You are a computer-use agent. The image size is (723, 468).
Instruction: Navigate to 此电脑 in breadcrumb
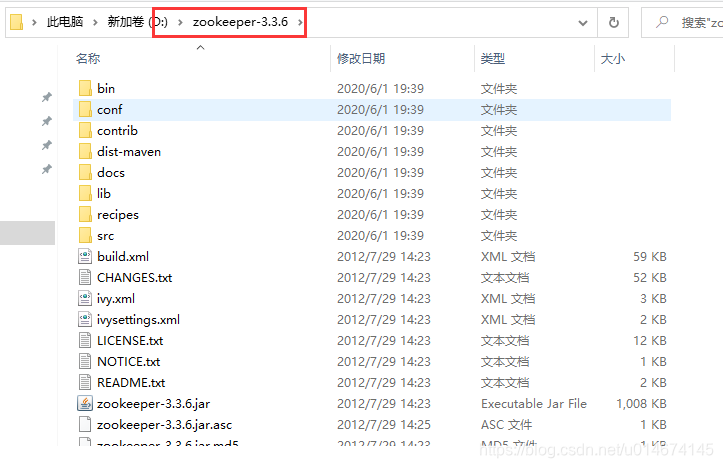pyautogui.click(x=65, y=22)
